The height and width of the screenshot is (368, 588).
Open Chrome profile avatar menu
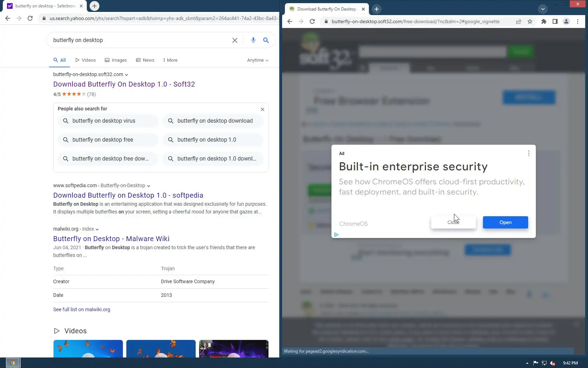tap(566, 21)
